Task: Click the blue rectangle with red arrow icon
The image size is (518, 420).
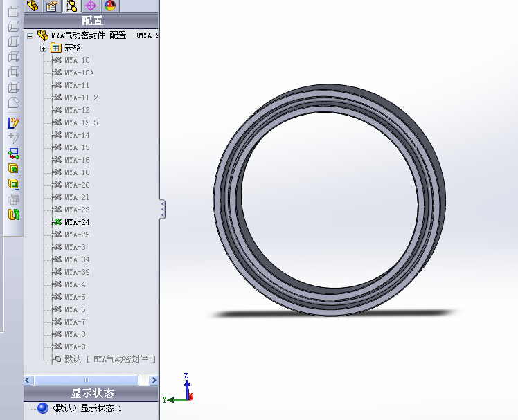Action: click(x=14, y=153)
